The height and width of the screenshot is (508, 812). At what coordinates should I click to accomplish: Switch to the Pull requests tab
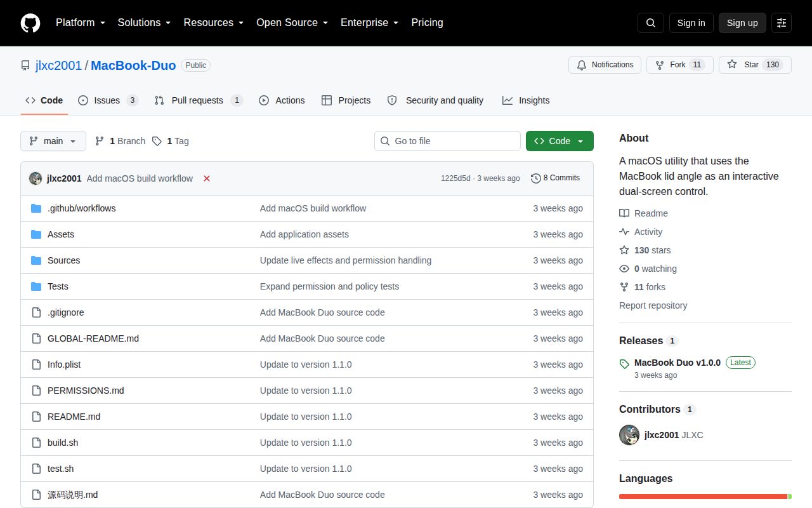(x=199, y=100)
